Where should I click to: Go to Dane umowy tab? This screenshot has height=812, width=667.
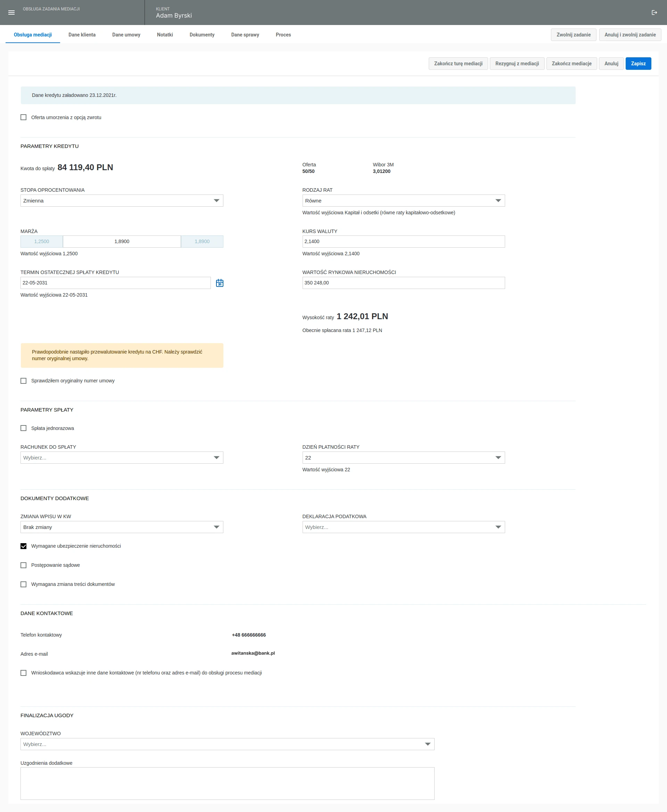point(126,35)
